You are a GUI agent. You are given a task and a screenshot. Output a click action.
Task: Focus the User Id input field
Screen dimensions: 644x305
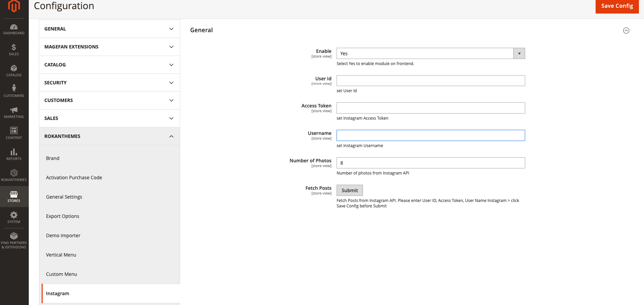coord(431,81)
